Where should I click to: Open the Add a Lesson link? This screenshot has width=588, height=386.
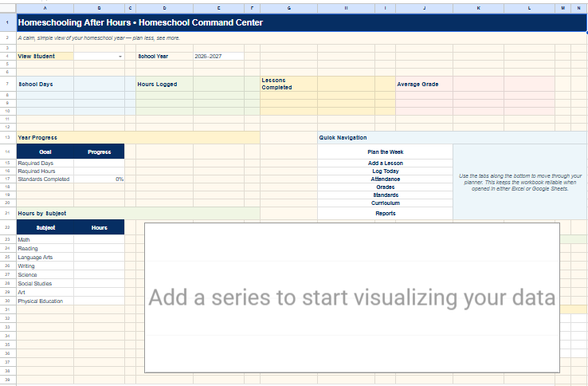point(385,163)
